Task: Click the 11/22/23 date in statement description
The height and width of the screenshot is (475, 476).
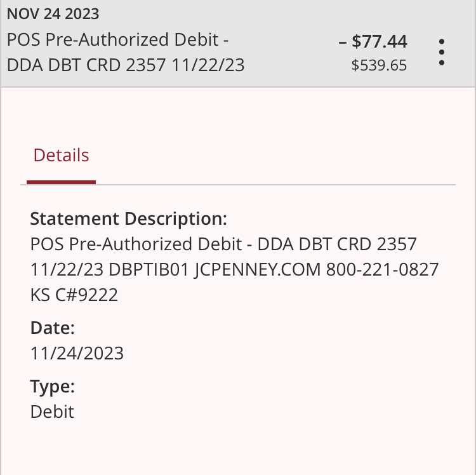Action: 67,269
